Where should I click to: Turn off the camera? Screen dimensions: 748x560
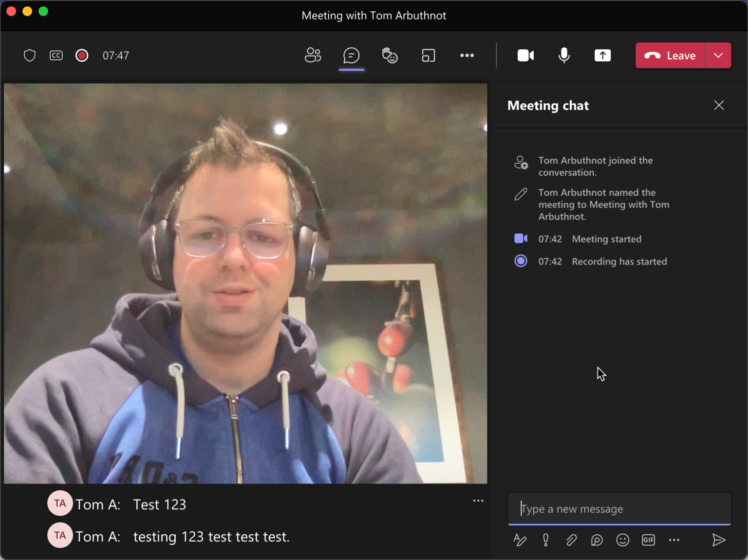point(525,56)
